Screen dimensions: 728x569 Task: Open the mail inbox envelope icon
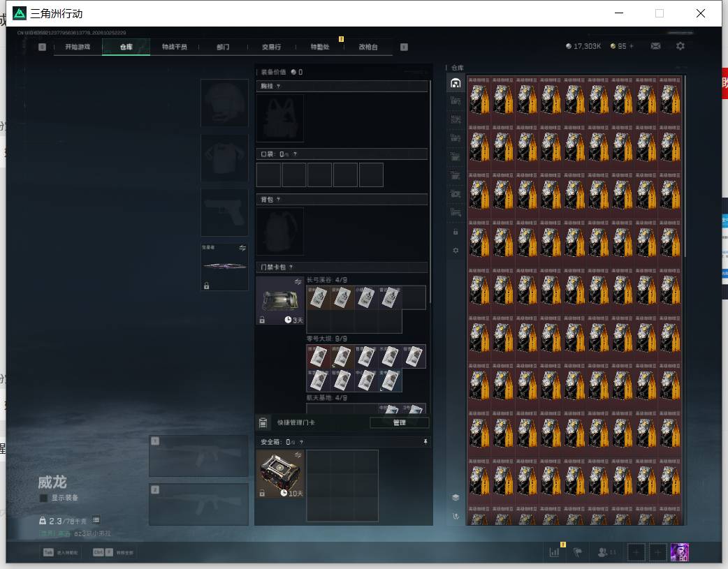655,46
